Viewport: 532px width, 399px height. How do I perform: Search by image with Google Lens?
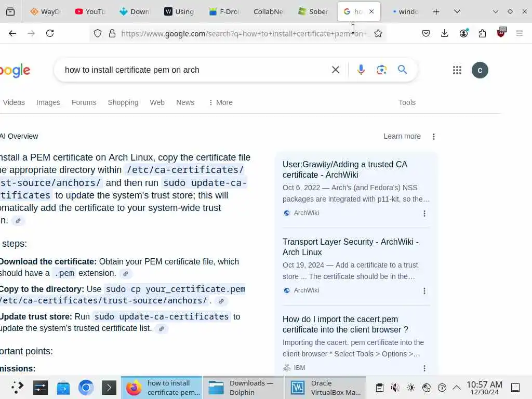tap(382, 70)
